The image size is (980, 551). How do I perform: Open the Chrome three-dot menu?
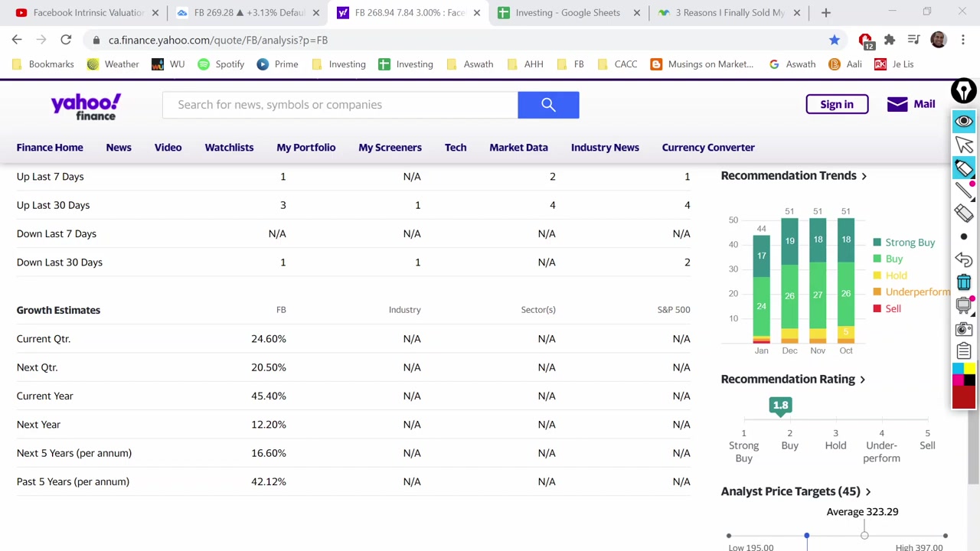click(x=963, y=40)
